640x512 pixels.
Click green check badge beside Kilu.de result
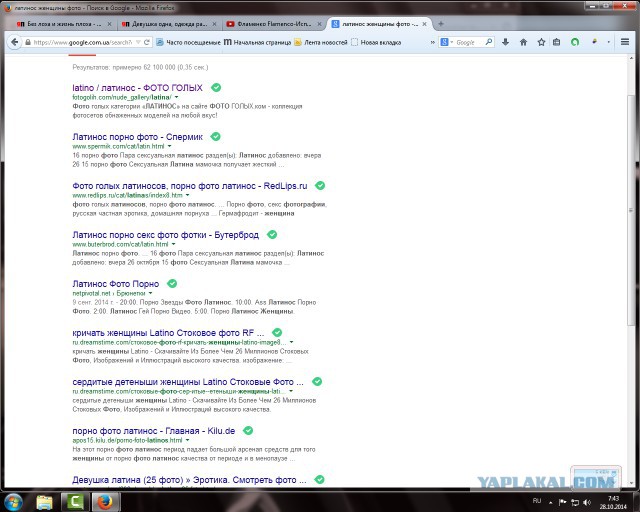(x=248, y=430)
